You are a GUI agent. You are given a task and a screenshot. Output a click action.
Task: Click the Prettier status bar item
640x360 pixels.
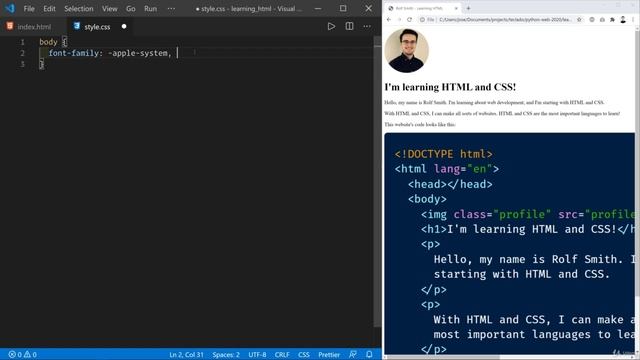pos(329,354)
